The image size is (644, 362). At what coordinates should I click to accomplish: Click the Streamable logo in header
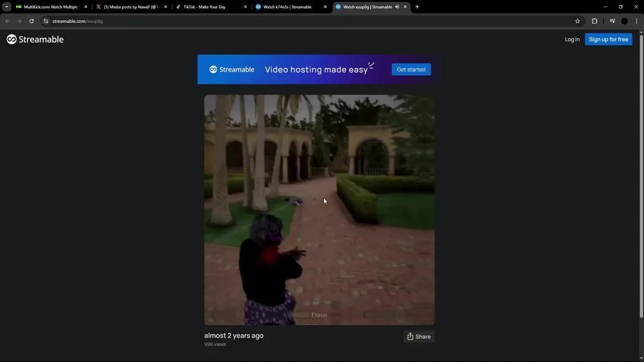point(35,39)
